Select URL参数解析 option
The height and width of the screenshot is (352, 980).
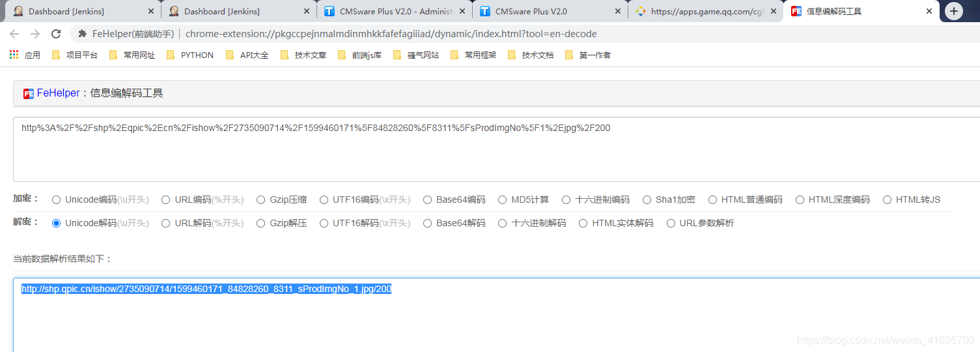pos(671,224)
